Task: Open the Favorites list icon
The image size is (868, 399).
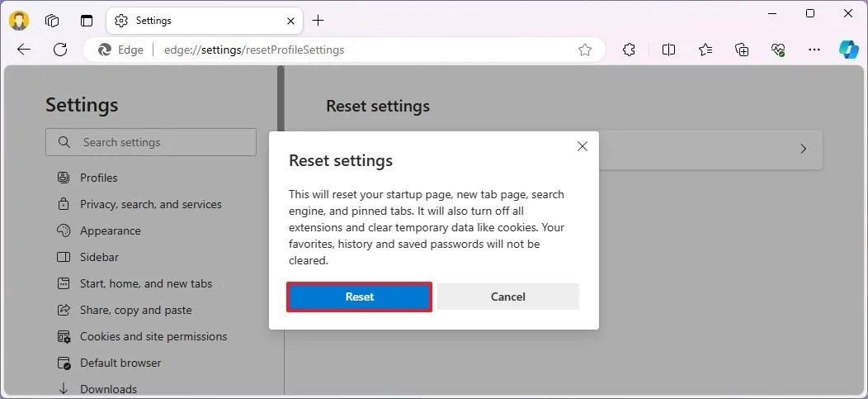Action: (x=705, y=50)
